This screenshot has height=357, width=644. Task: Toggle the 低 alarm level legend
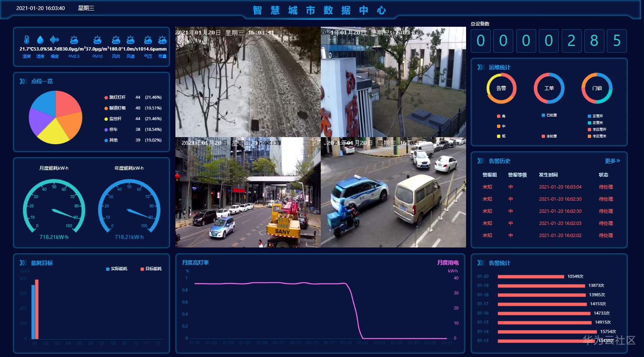point(501,136)
